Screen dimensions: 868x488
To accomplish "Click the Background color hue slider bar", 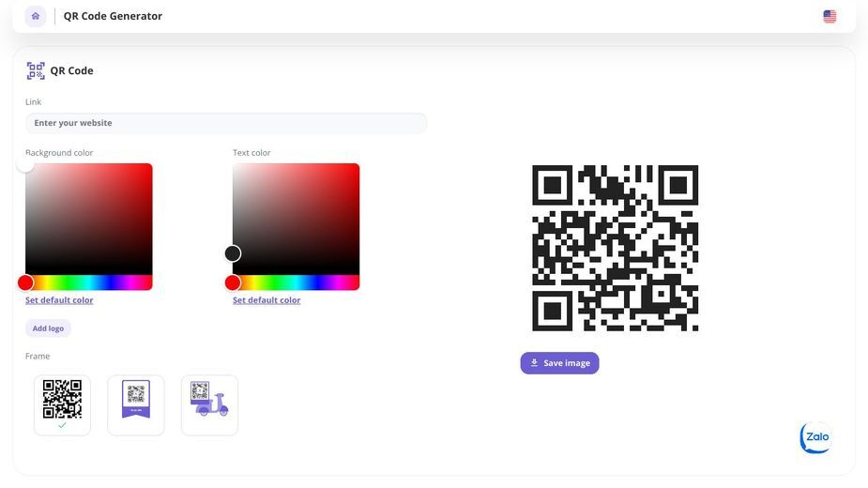I will pos(88,282).
